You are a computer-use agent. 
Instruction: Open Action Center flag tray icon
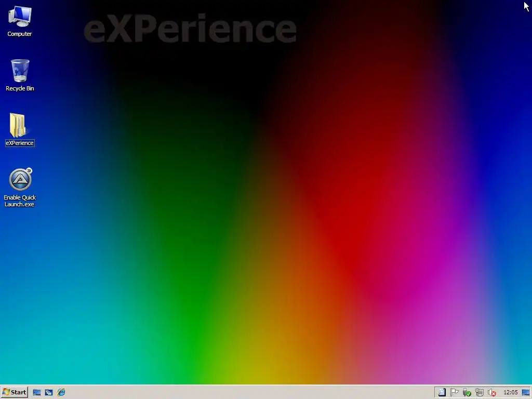pyautogui.click(x=454, y=393)
